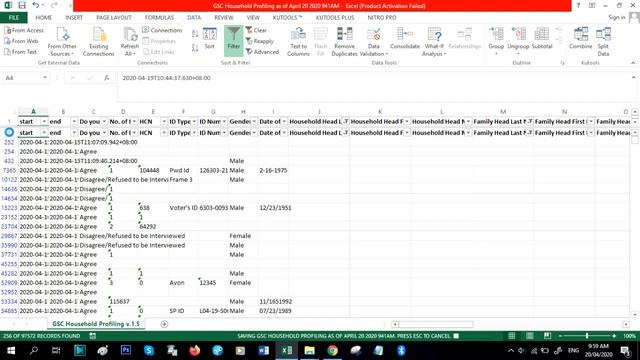
Task: Click Group in Outline
Action: click(496, 42)
